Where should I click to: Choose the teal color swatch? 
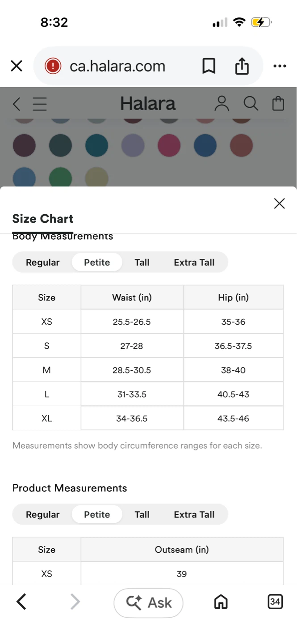97,145
